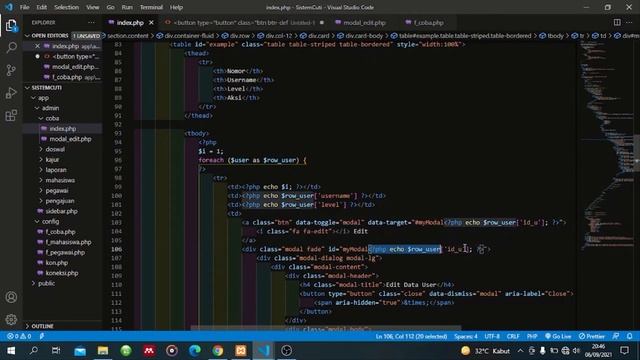Click the feedback icon in status bar
Image resolution: width=640 pixels, height=360 pixels.
point(616,336)
